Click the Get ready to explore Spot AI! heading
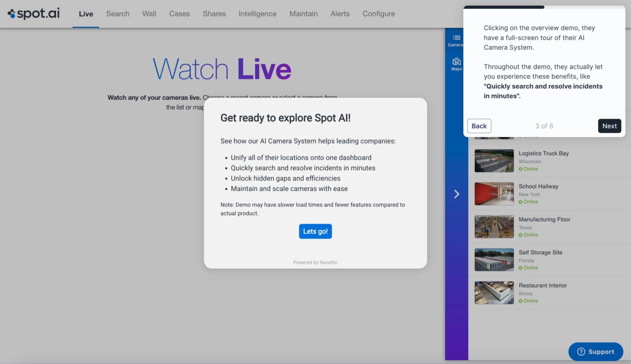 (x=286, y=118)
